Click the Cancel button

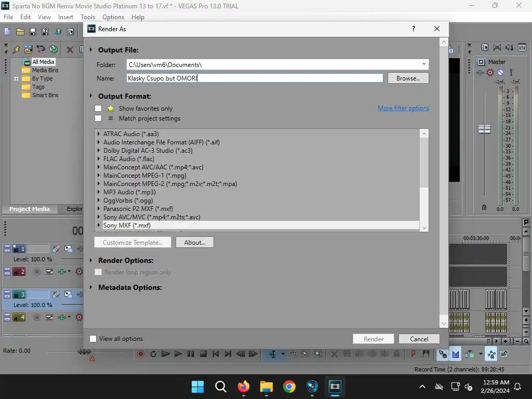(x=419, y=339)
